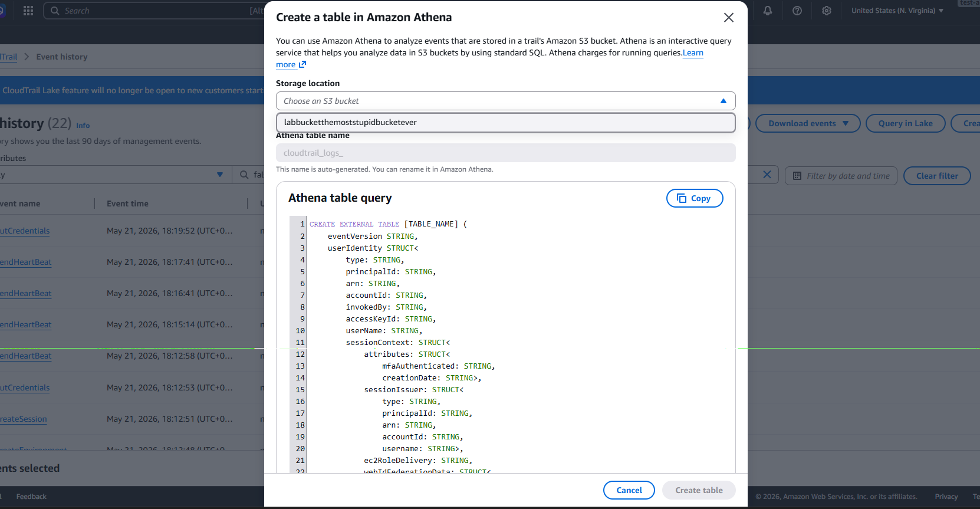Click the external link icon next to Learn more
Viewport: 980px width, 509px height.
tap(302, 64)
